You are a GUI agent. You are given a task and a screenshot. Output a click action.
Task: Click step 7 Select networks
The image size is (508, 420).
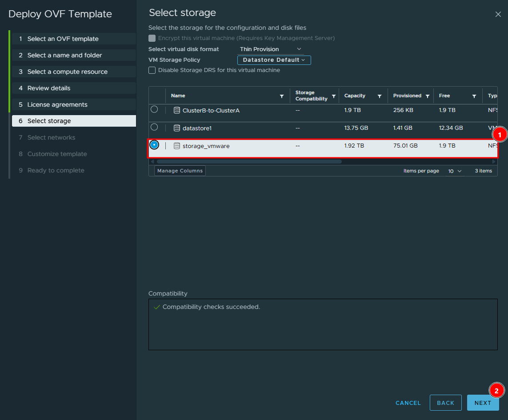pos(74,137)
